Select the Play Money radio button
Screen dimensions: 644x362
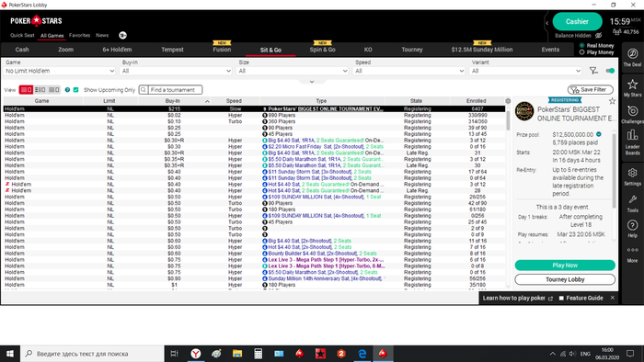click(581, 52)
